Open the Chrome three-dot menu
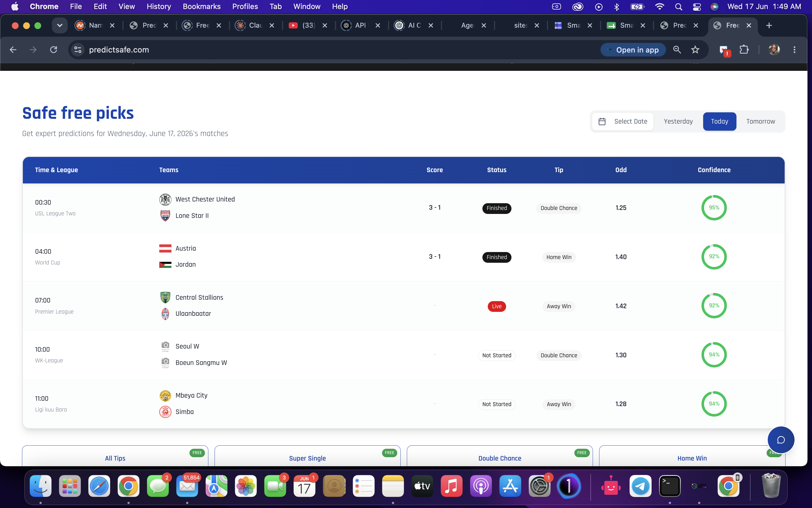 [794, 50]
